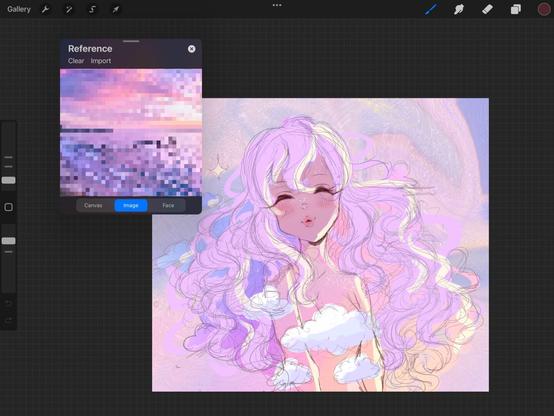Select the Image tab in Reference panel
Viewport: 554px width, 416px height.
131,205
